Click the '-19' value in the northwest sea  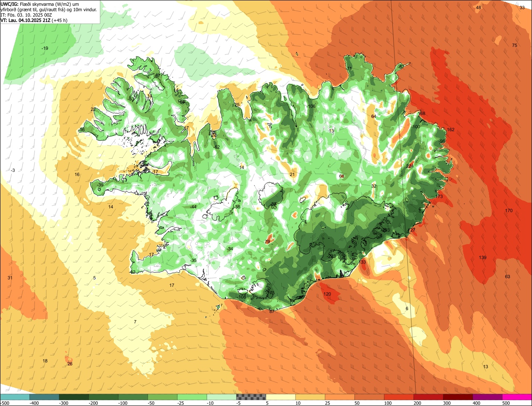tap(44, 49)
